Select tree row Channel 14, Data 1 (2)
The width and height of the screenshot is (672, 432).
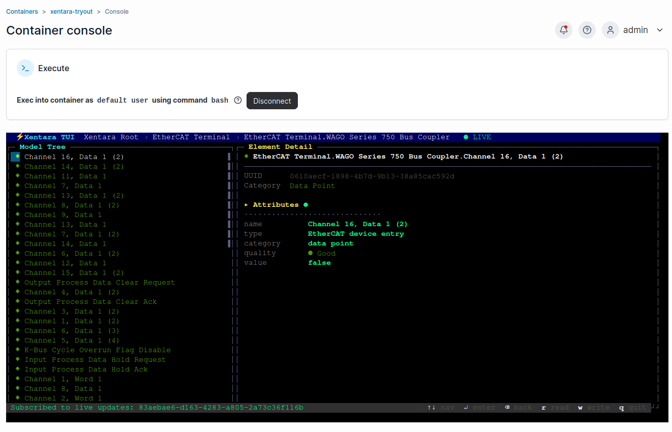pyautogui.click(x=74, y=166)
